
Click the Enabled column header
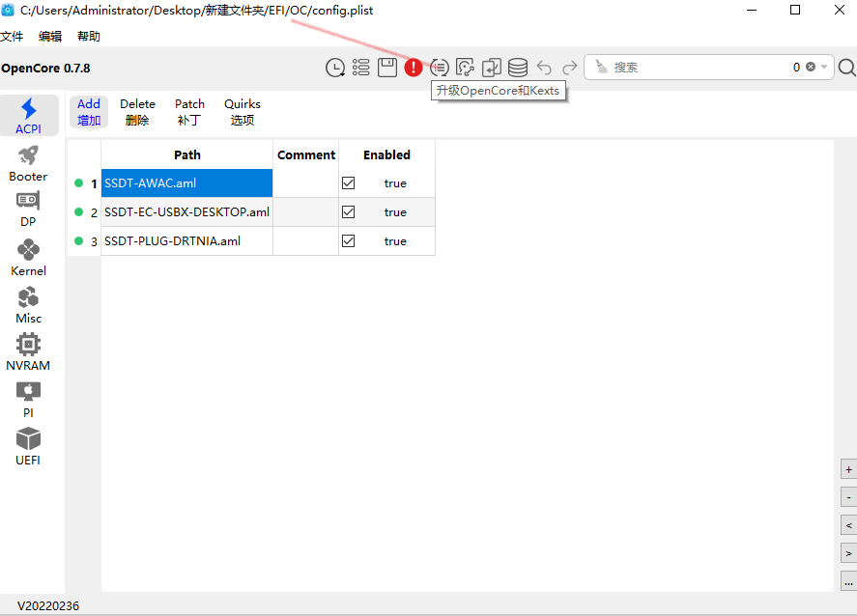point(387,154)
